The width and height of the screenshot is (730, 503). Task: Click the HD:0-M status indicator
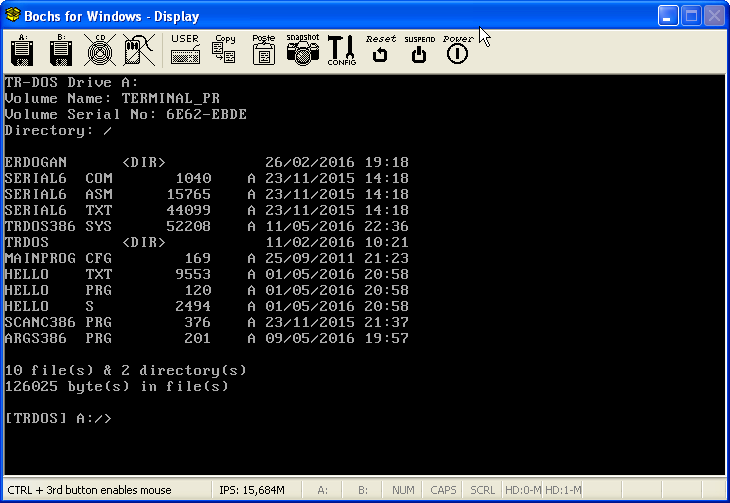tap(522, 490)
